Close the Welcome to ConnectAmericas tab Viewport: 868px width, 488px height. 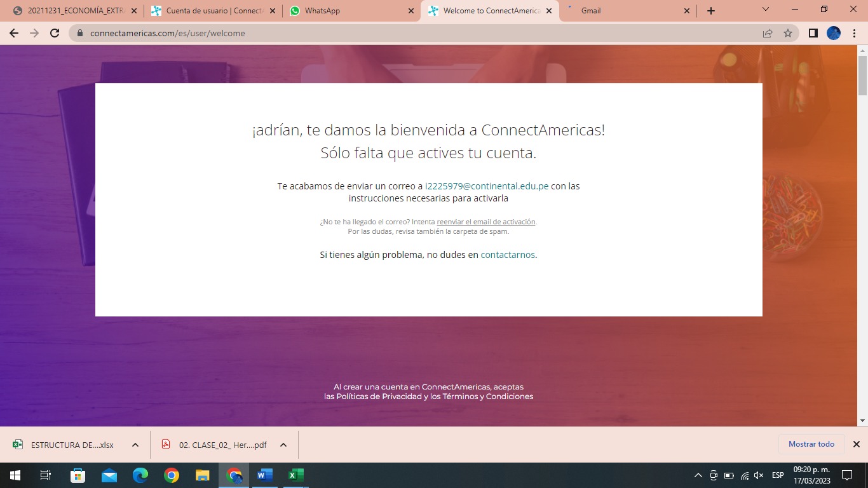(549, 11)
